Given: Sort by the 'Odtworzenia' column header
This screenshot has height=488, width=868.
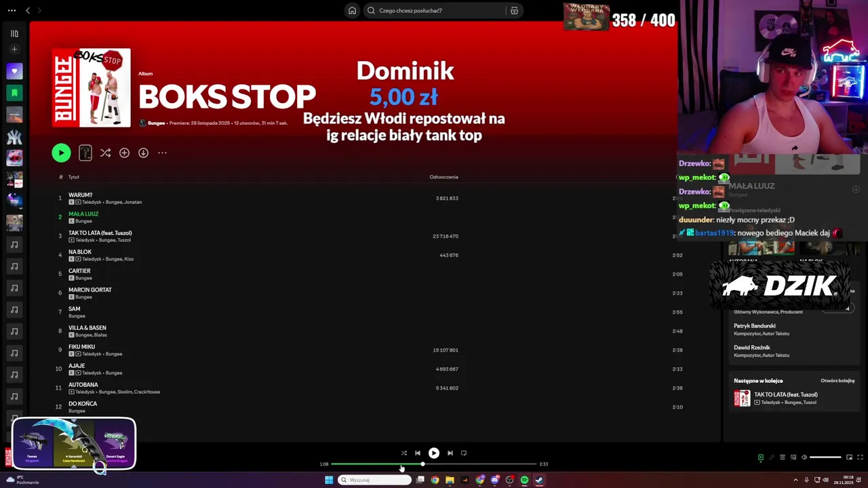Looking at the screenshot, I should tap(443, 177).
